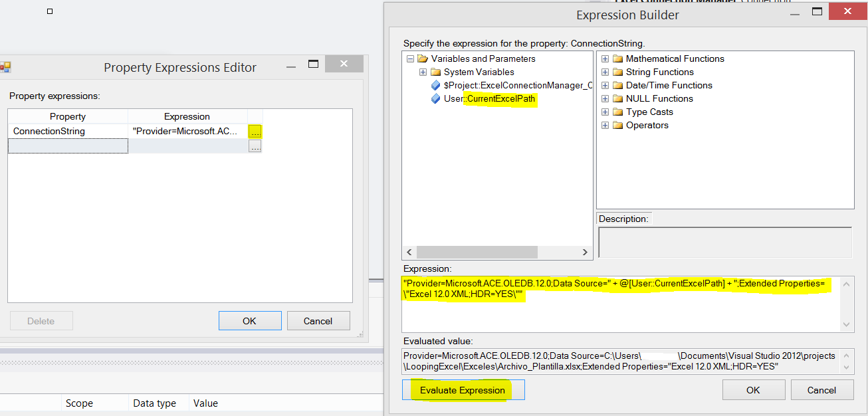Cancel the Property Expressions Editor dialog
The width and height of the screenshot is (868, 416).
click(318, 321)
